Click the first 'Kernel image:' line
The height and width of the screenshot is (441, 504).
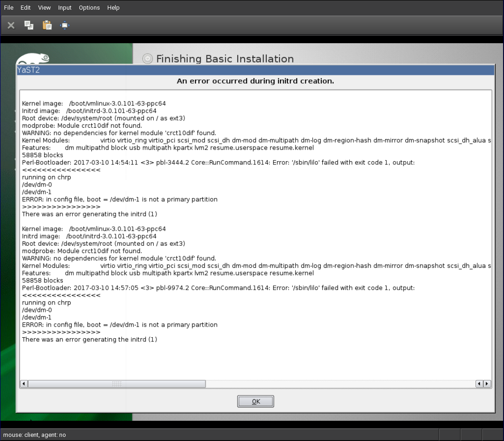(94, 103)
